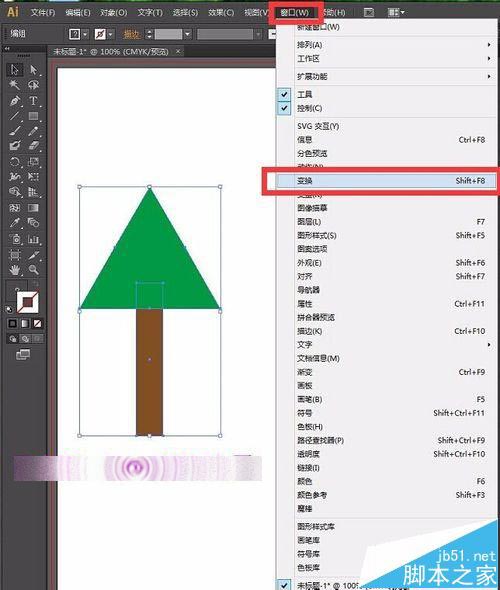This screenshot has width=500, height=590.
Task: Select the Rotate tool
Action: 15,162
